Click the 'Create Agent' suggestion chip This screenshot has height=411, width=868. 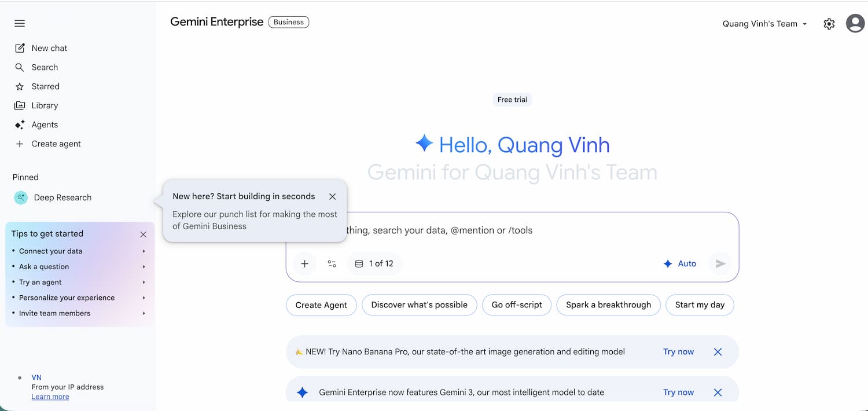pos(321,305)
